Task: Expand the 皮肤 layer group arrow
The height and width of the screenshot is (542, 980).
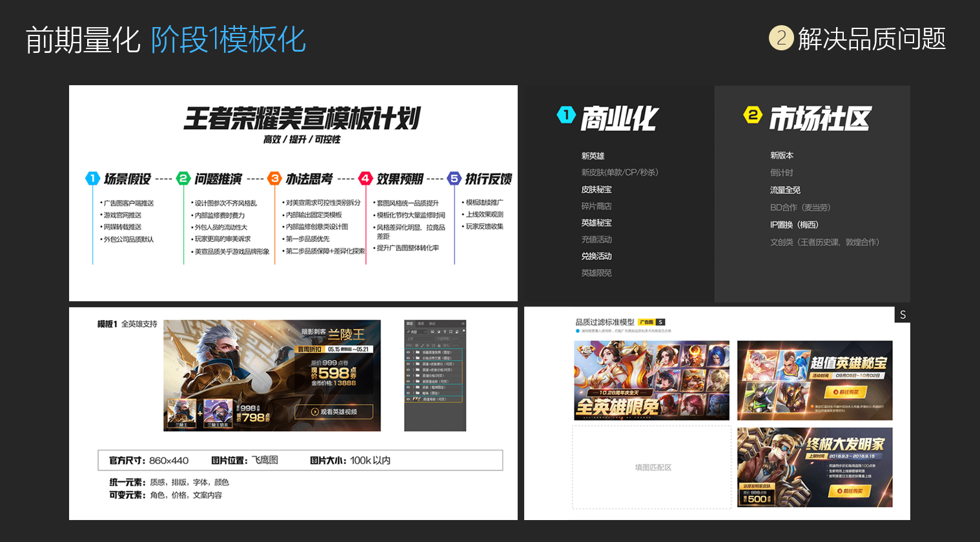Action: point(414,387)
